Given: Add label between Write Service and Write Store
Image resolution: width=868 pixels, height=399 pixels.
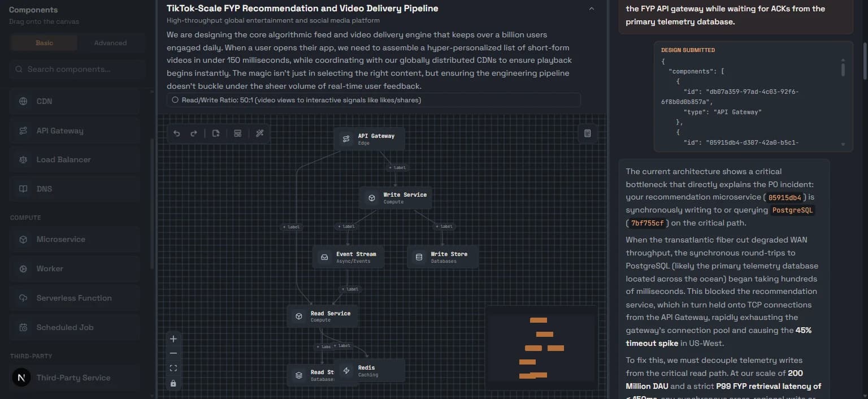Looking at the screenshot, I should 444,226.
